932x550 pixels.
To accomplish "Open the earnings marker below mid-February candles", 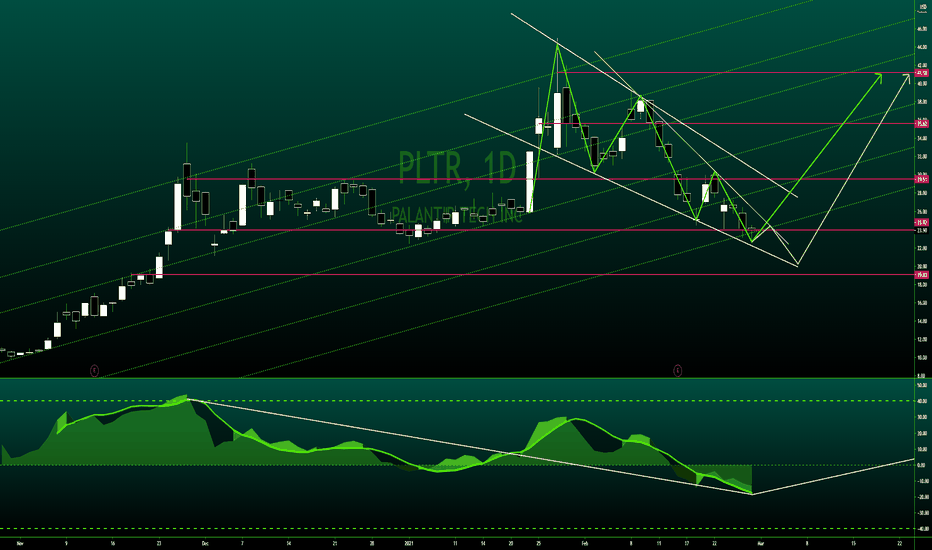I will coord(677,371).
